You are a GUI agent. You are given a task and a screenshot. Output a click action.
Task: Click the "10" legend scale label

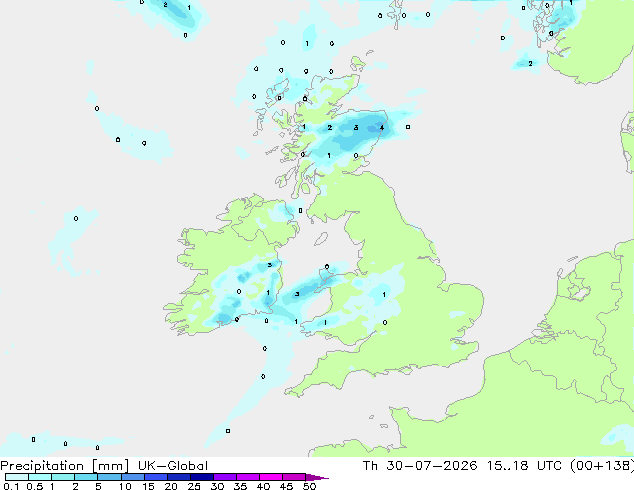[x=125, y=486]
